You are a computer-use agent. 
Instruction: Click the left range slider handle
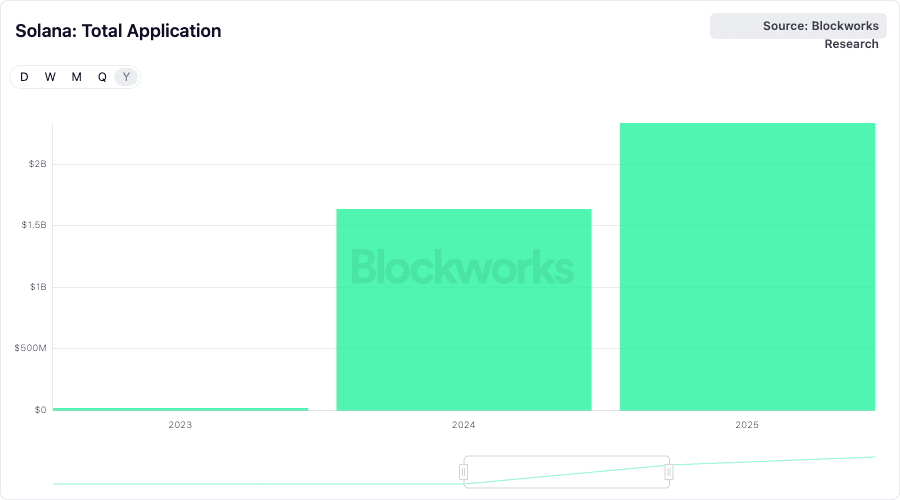(464, 472)
